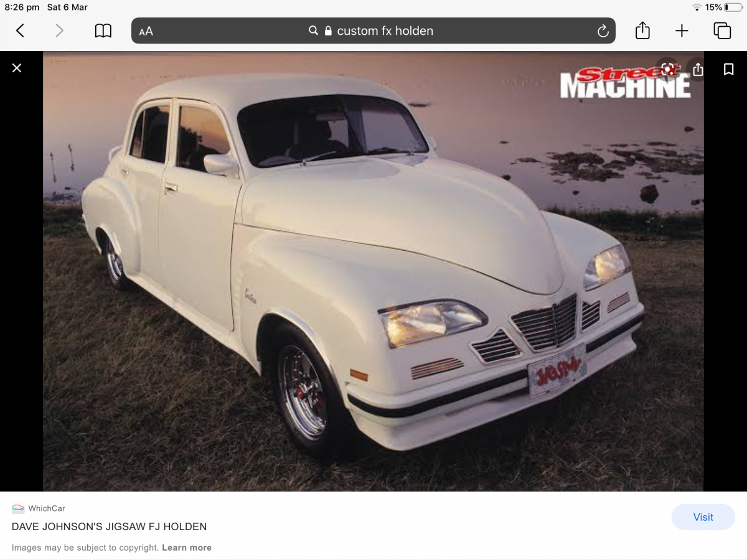Open the Dave Johnson's Jigsaw FJ Holden title

pyautogui.click(x=109, y=526)
